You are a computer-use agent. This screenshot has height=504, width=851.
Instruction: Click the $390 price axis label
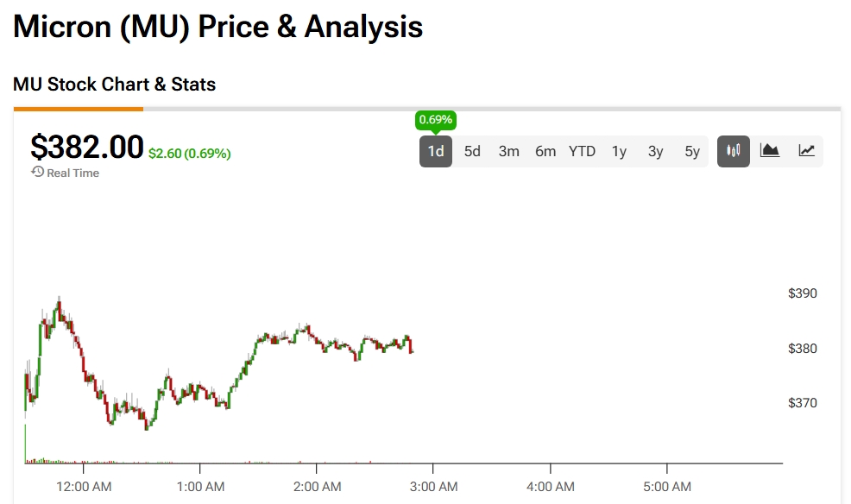[x=802, y=293]
